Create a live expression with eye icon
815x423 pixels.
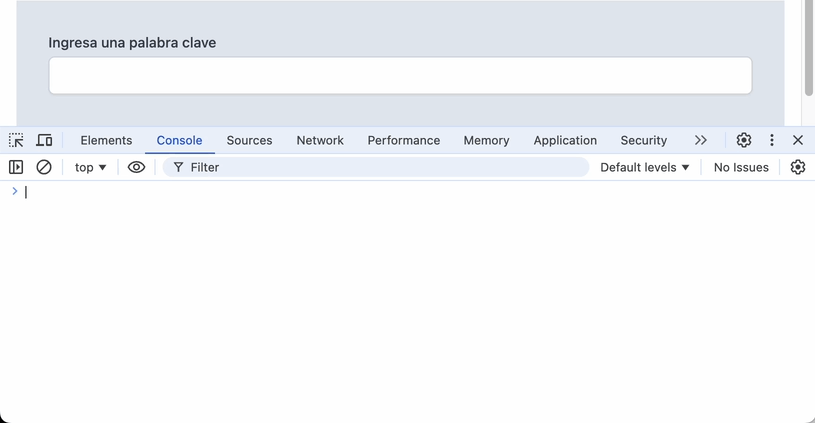[136, 167]
